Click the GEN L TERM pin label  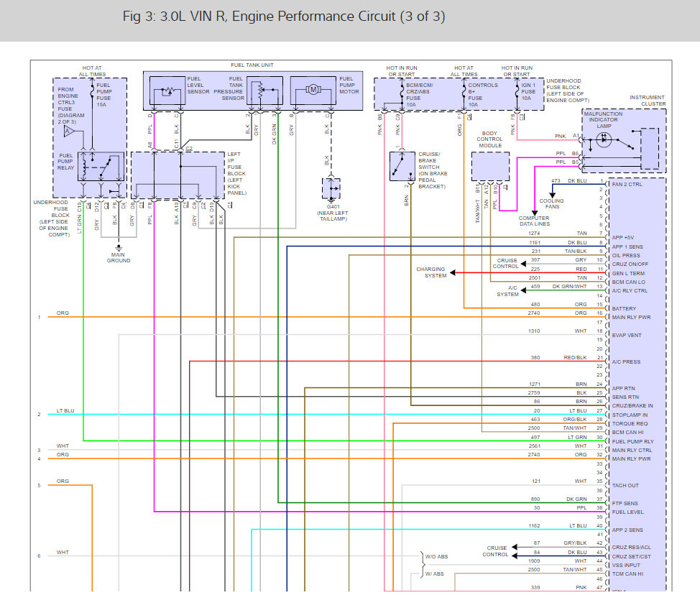click(628, 273)
